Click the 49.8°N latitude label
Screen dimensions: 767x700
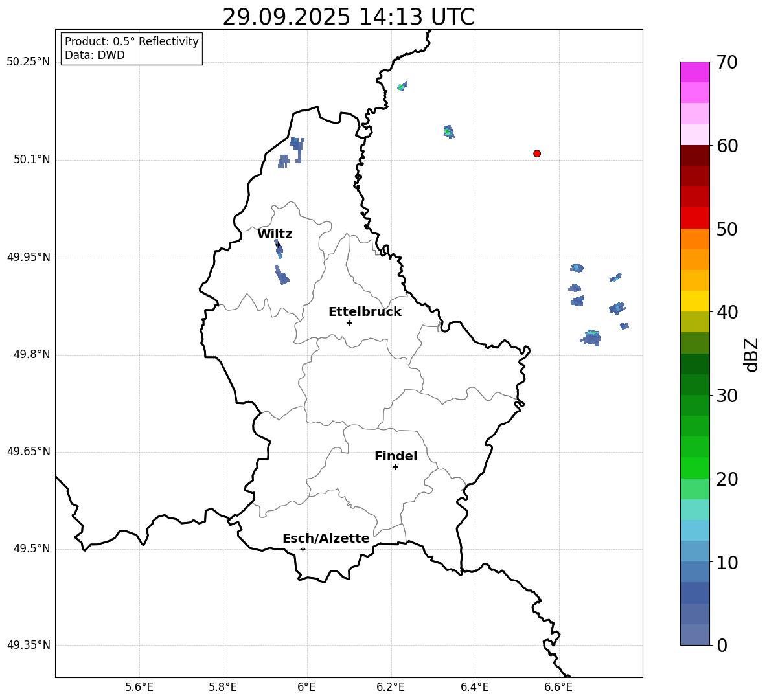pyautogui.click(x=32, y=354)
